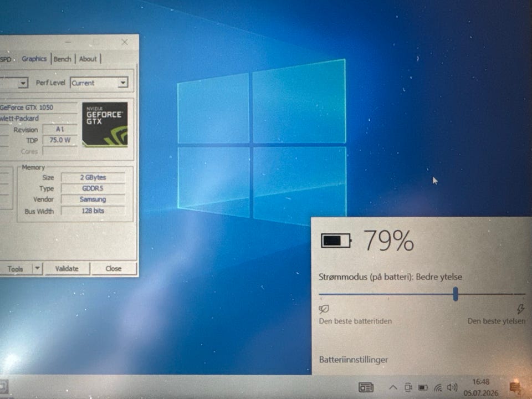Show hidden system tray icons chevron
This screenshot has width=532, height=399.
pos(393,387)
